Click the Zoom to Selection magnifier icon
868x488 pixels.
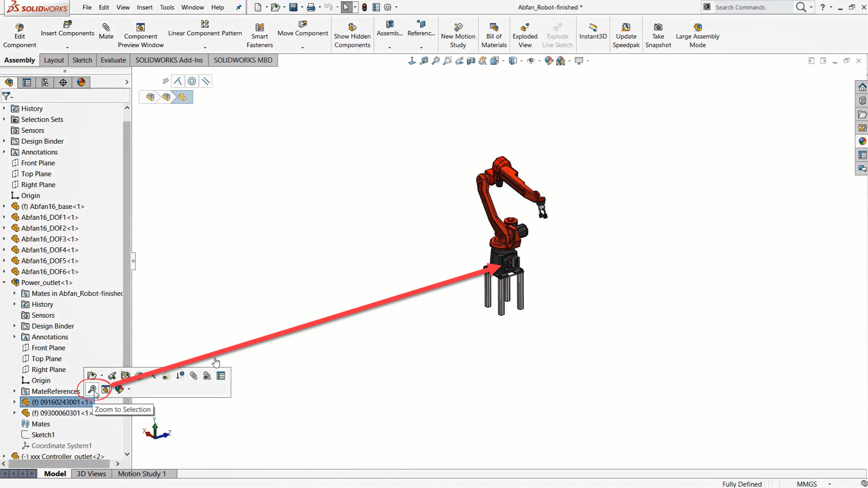tap(92, 389)
